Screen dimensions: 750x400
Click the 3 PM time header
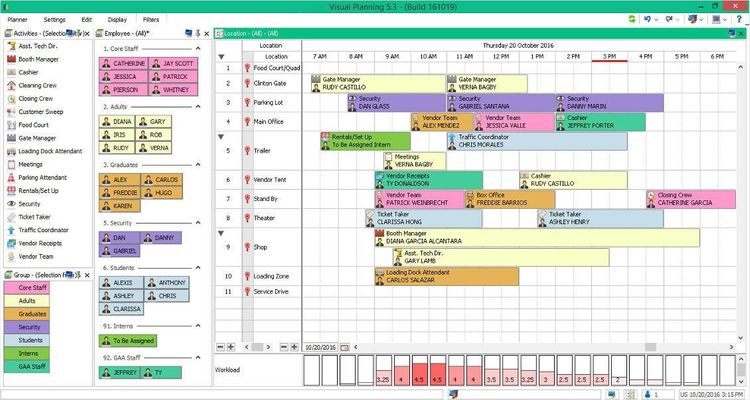click(608, 56)
